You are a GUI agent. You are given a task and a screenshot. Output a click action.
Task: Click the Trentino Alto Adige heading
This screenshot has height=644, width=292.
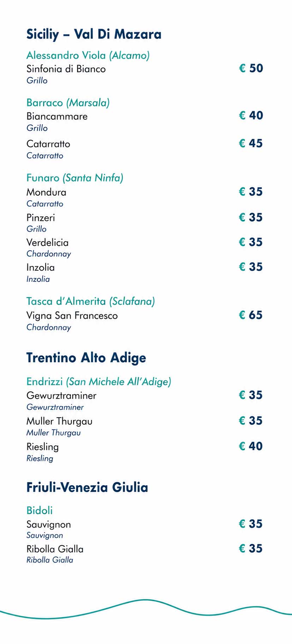(86, 357)
